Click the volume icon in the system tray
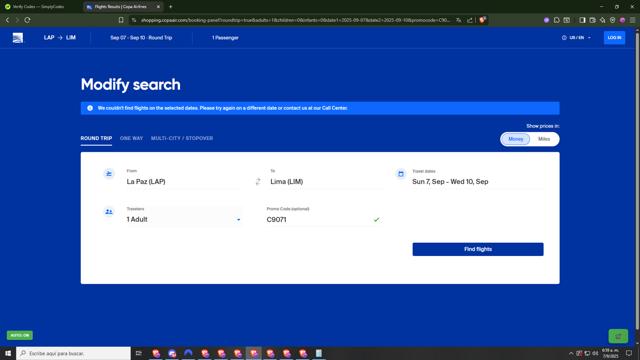The image size is (640, 360). pos(595,353)
